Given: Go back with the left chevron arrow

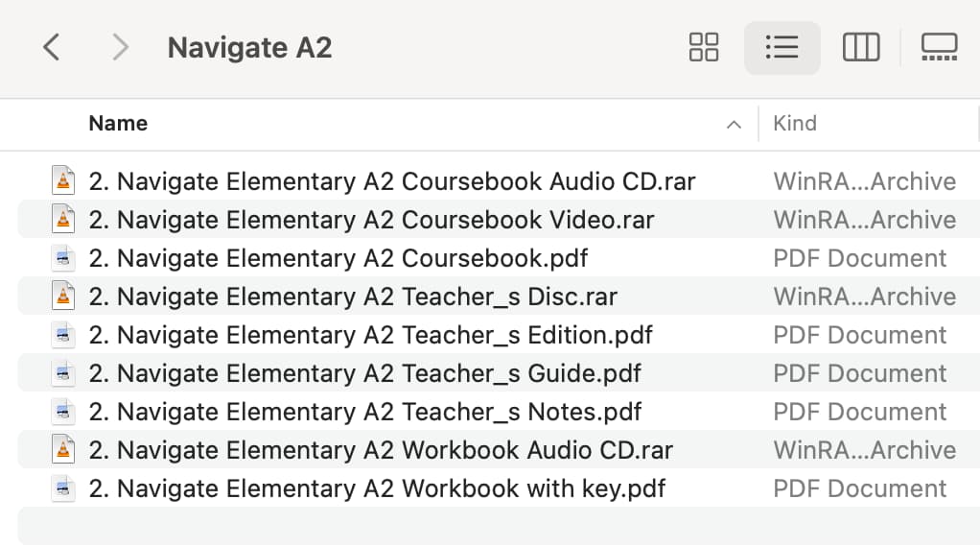Looking at the screenshot, I should tap(51, 48).
